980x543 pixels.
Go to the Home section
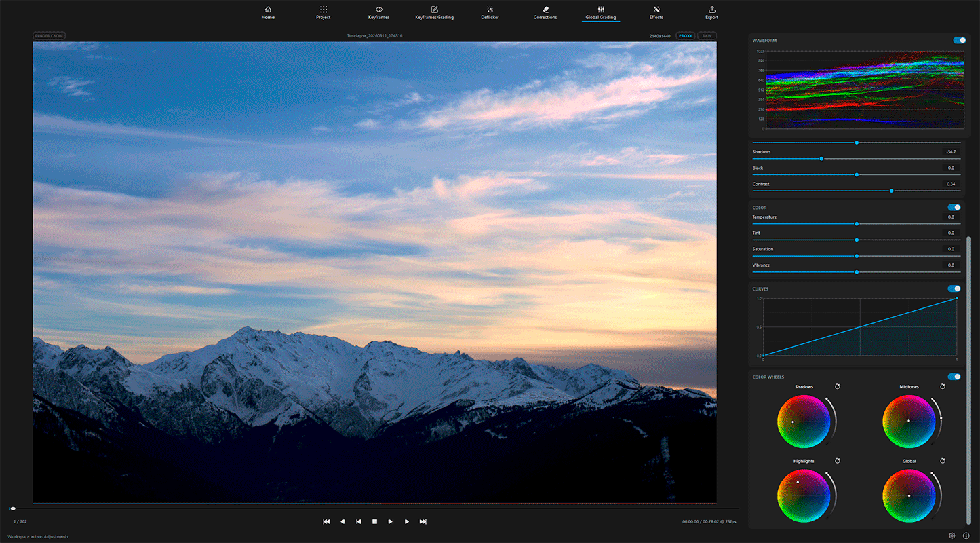268,12
